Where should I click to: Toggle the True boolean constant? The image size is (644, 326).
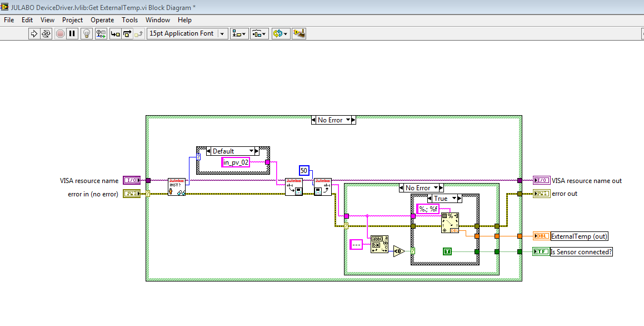447,251
